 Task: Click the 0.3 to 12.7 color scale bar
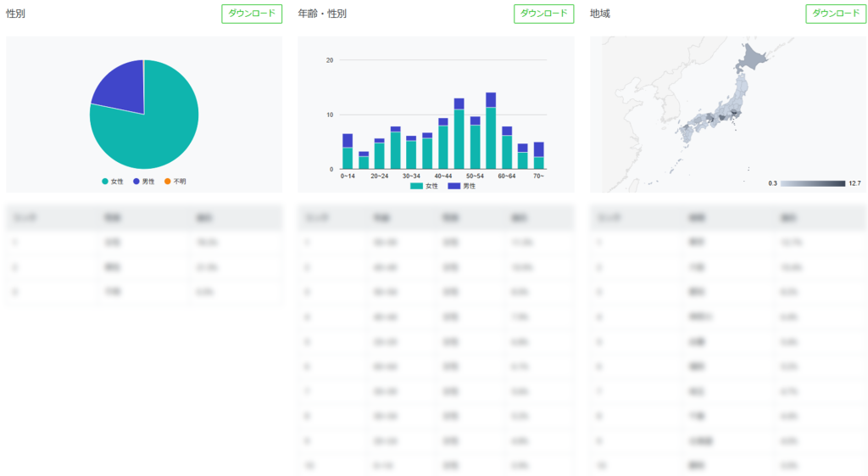pos(812,183)
